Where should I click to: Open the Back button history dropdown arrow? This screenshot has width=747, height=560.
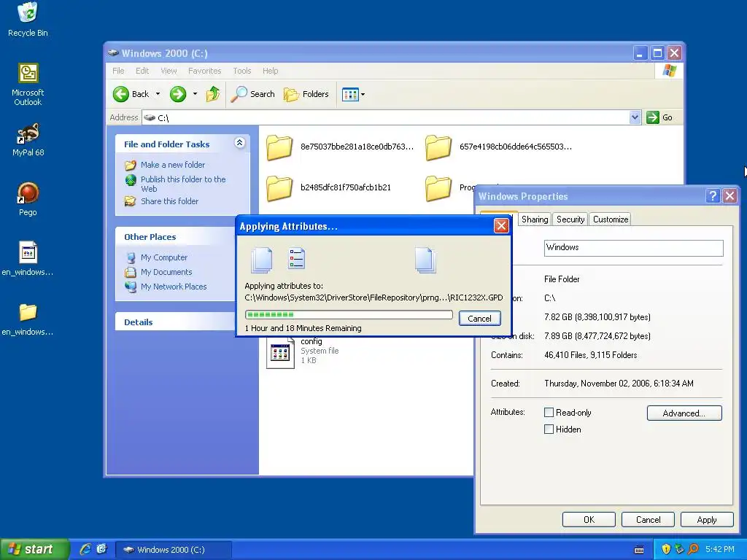coord(158,94)
